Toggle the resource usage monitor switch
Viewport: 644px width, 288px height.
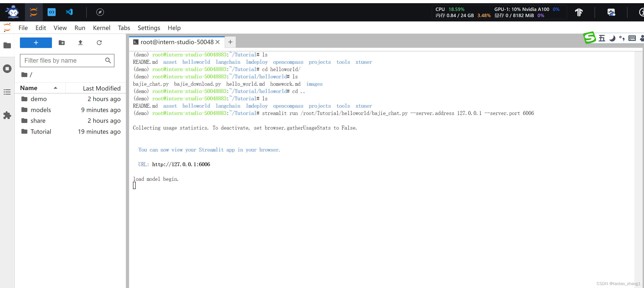coord(611,12)
